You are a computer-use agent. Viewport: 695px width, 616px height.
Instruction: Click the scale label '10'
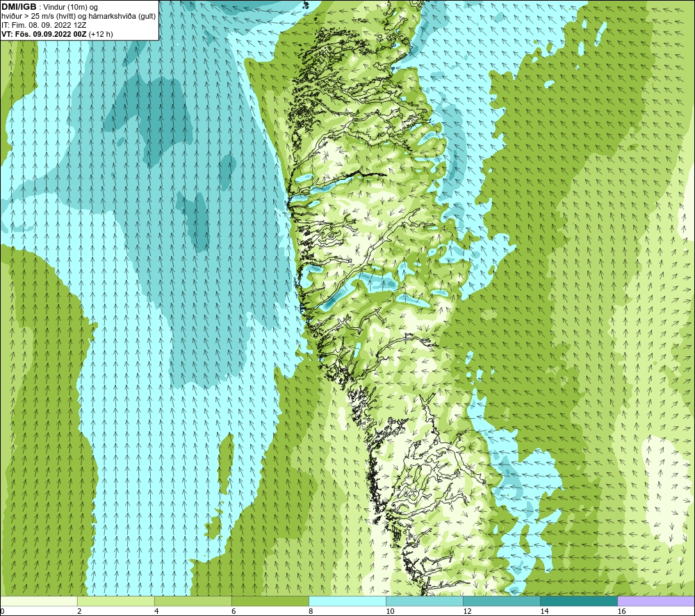(390, 612)
